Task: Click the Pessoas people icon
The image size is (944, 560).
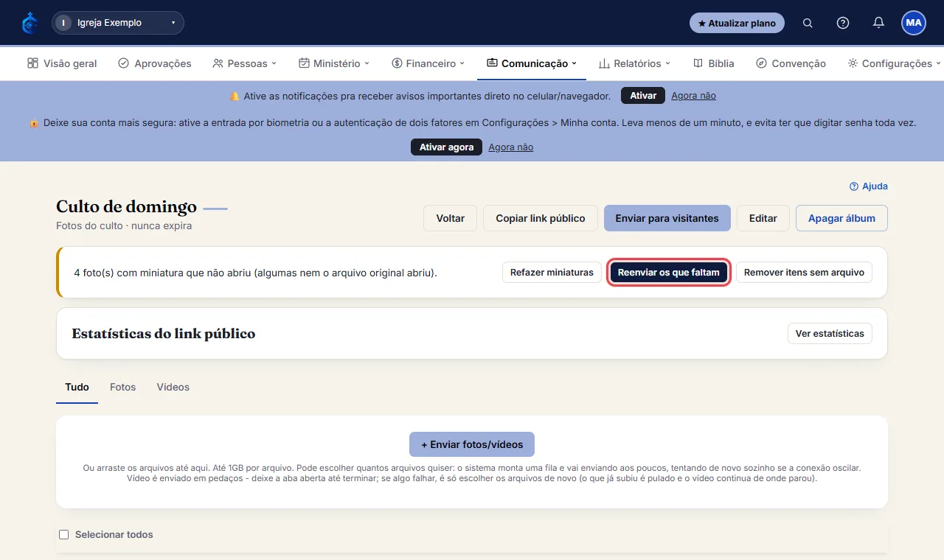Action: (218, 63)
